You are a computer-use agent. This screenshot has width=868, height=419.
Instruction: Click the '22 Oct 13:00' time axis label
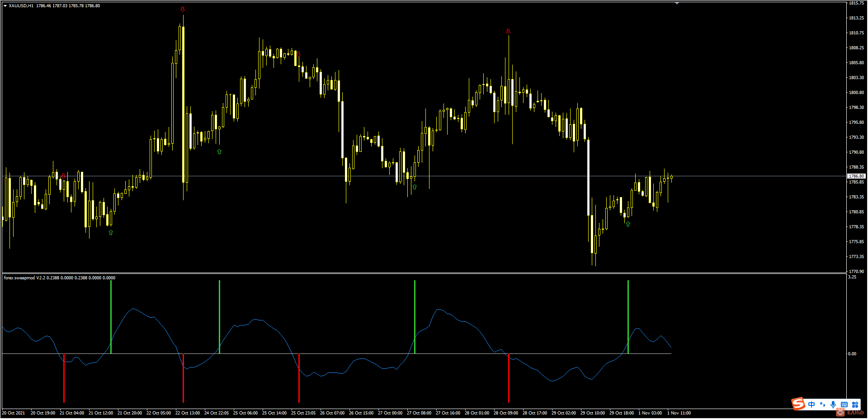click(188, 413)
